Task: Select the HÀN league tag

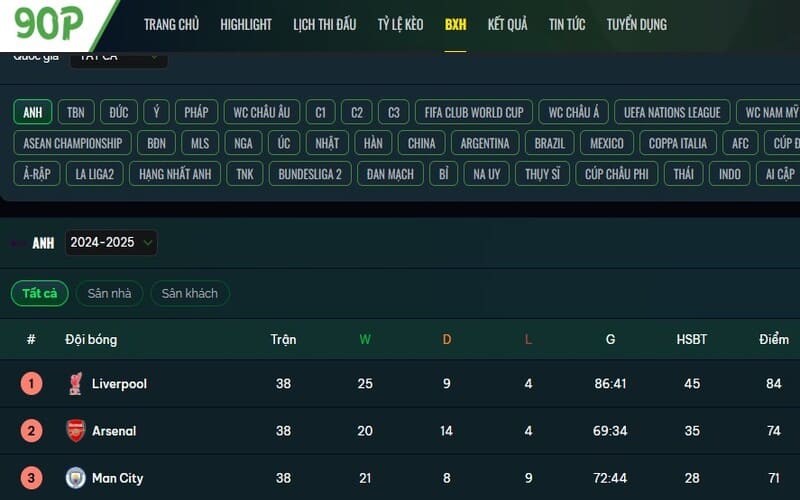Action: 373,143
